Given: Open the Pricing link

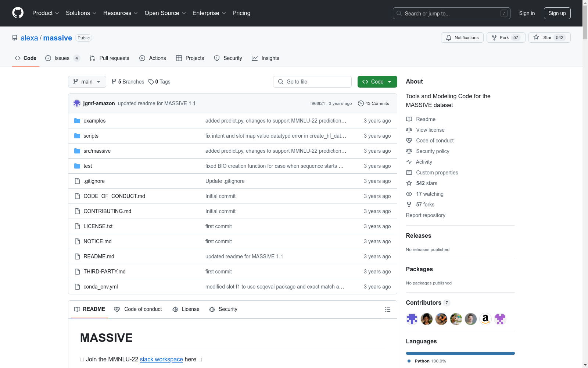Looking at the screenshot, I should (x=241, y=13).
